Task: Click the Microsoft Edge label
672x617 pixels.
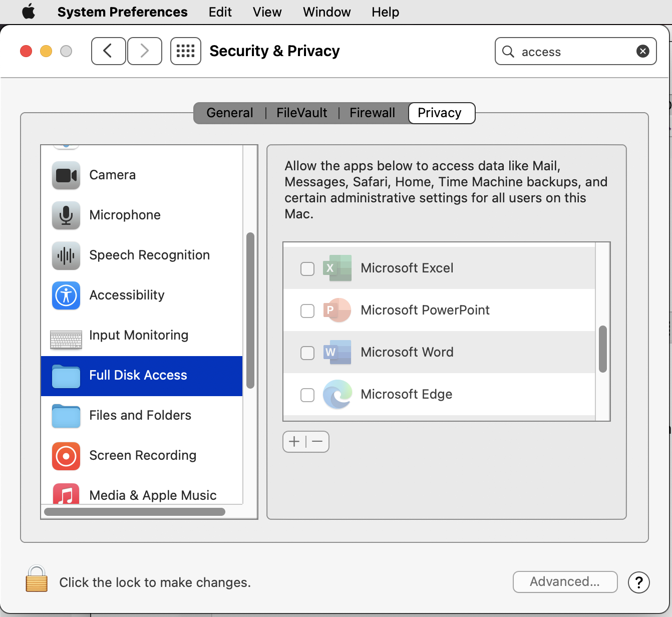Action: click(x=406, y=395)
